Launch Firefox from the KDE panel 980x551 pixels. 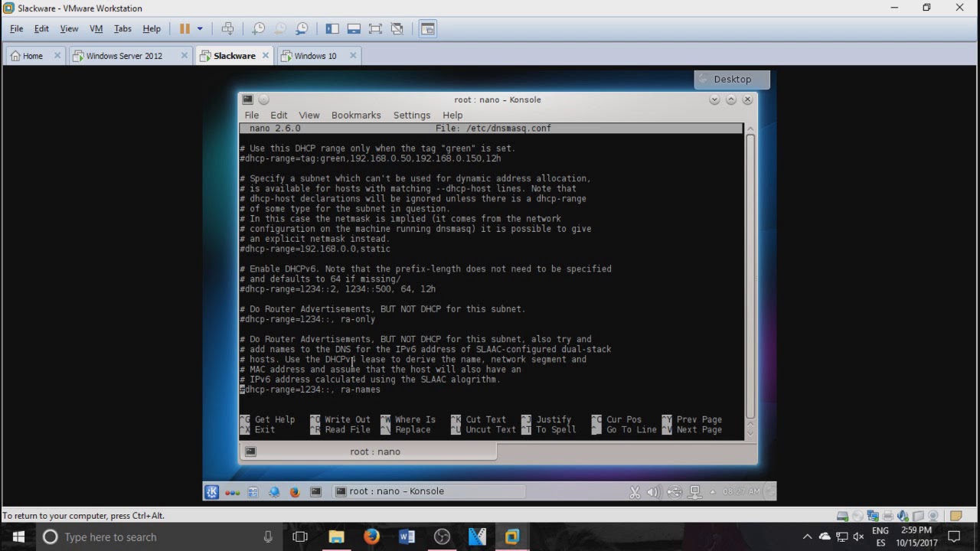click(295, 491)
